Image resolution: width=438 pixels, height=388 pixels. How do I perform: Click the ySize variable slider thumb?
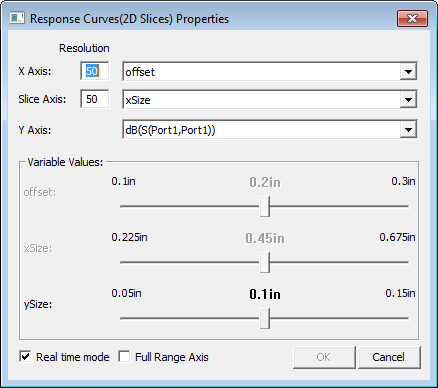point(265,318)
